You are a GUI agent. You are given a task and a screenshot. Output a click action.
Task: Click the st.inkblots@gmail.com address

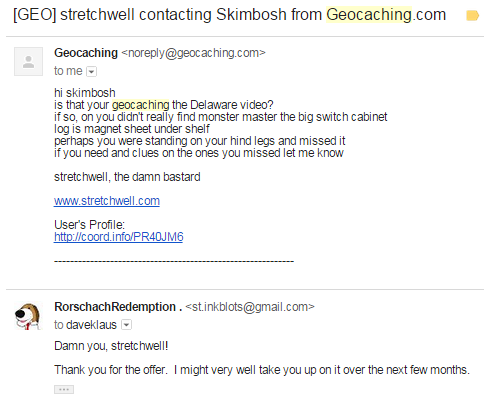250,307
